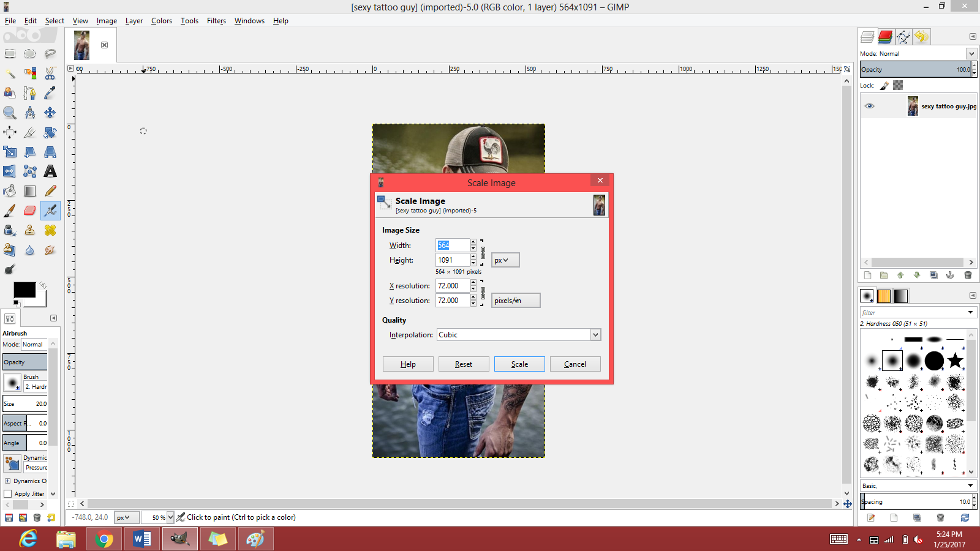
Task: Select the Bucket Fill tool
Action: (x=10, y=191)
